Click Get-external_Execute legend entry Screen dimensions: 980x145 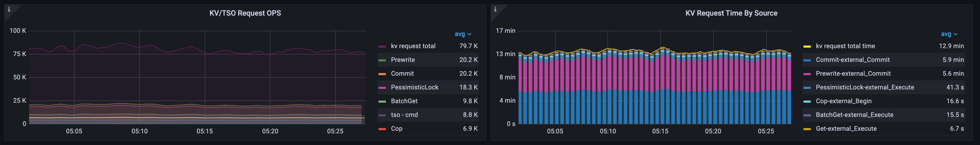pos(846,128)
